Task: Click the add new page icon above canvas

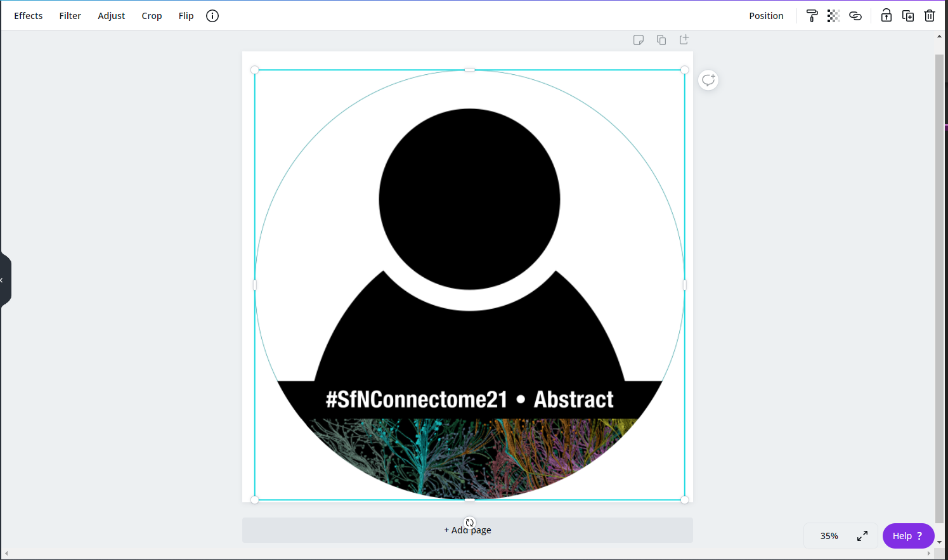Action: (x=684, y=39)
